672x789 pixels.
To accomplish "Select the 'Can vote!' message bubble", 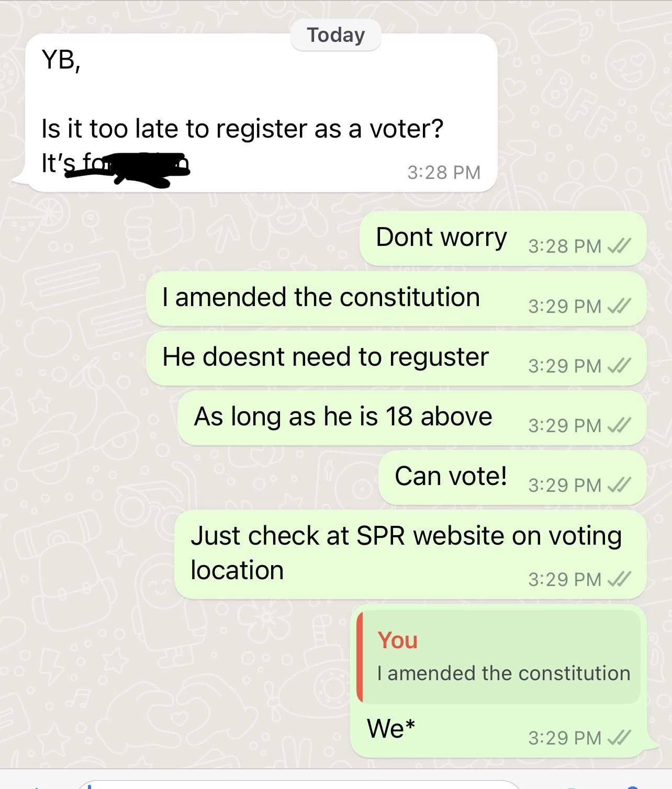I will point(512,478).
